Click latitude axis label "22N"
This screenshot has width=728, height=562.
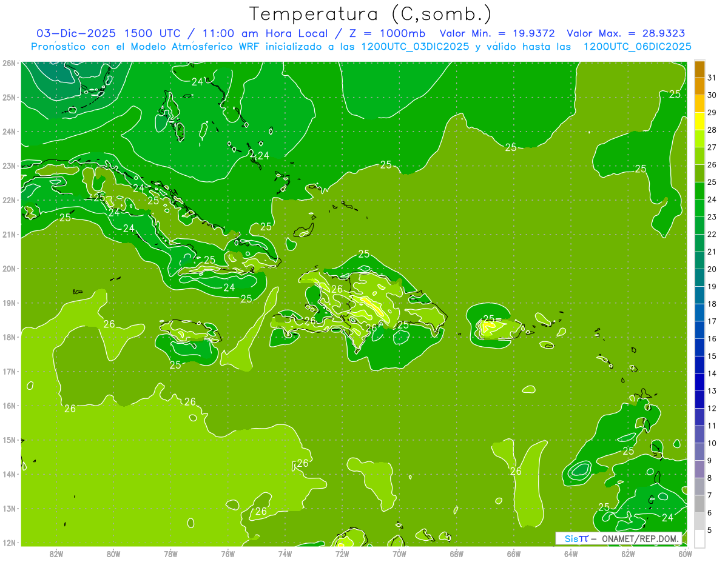click(x=8, y=200)
